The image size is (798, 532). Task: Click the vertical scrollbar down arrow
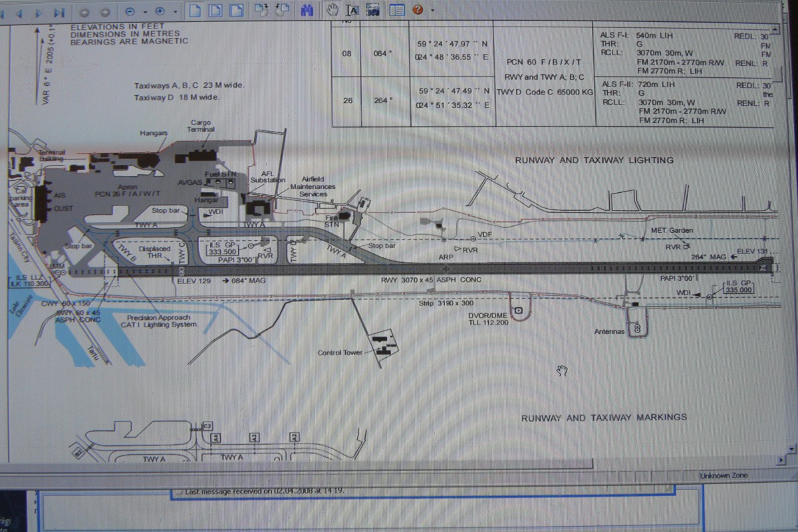point(791,449)
